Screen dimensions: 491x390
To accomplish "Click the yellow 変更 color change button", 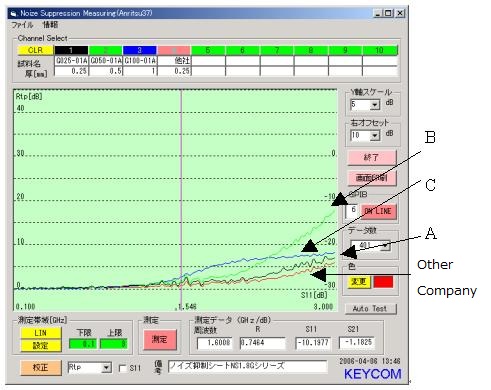I will [359, 282].
